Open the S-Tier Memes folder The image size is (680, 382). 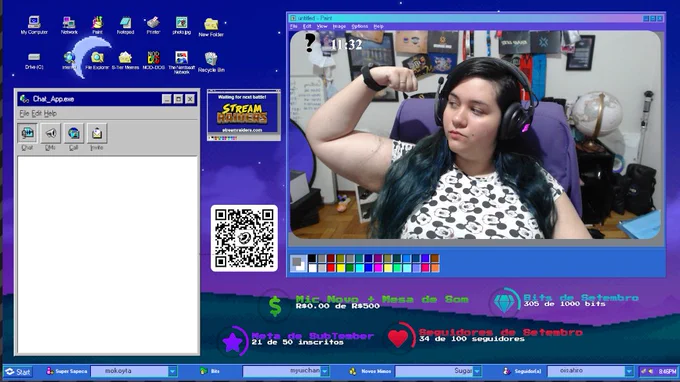coord(125,60)
